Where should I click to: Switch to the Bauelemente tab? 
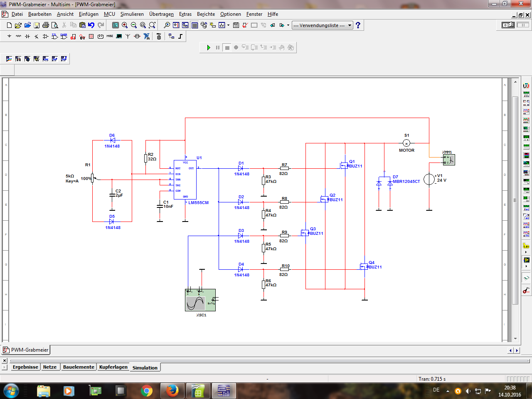79,367
